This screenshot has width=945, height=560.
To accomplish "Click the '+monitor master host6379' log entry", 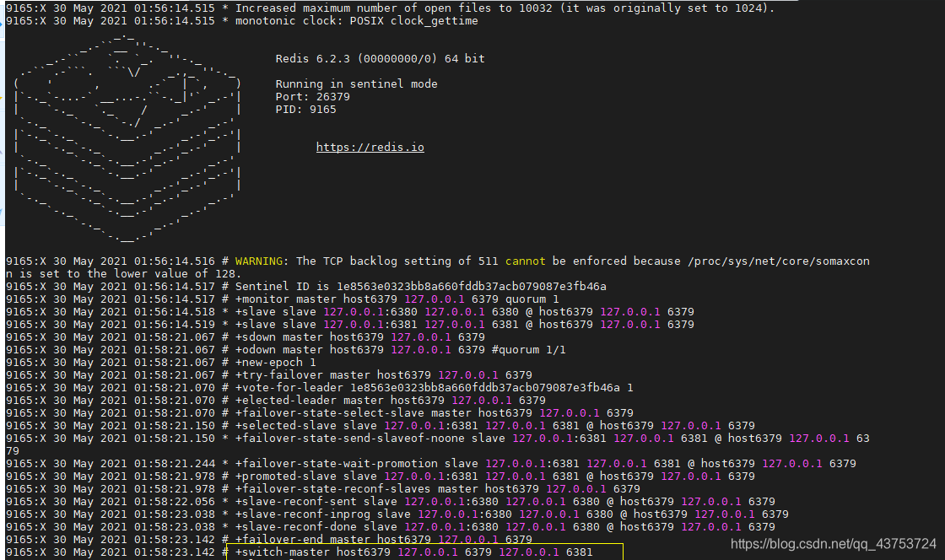I will [x=283, y=299].
